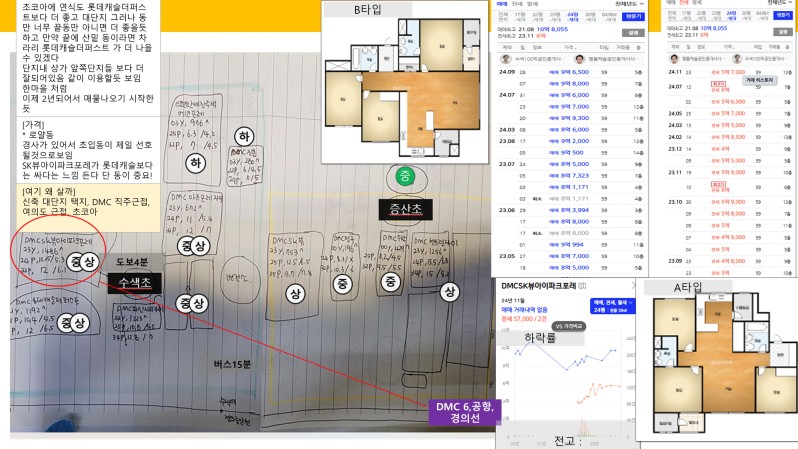Screen dimensions: 798x449
Task: Open 전체년도 dropdown in right jeonse panel
Action: pos(779,2)
